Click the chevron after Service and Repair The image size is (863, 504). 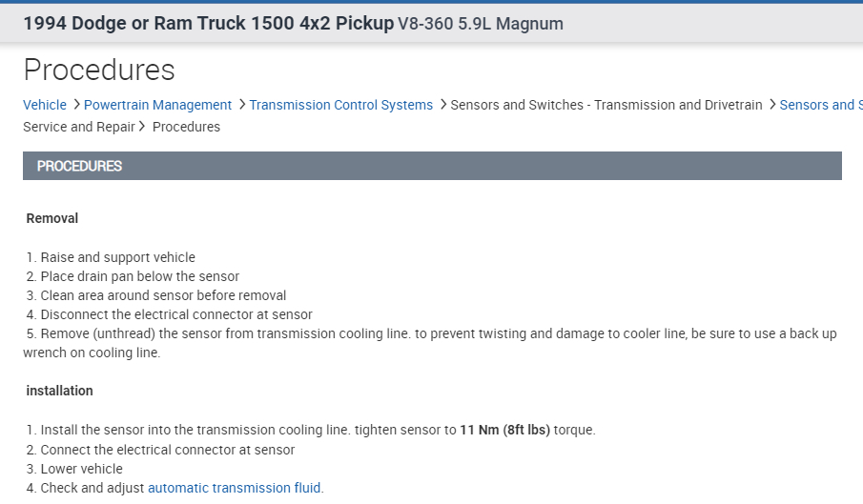tap(142, 127)
